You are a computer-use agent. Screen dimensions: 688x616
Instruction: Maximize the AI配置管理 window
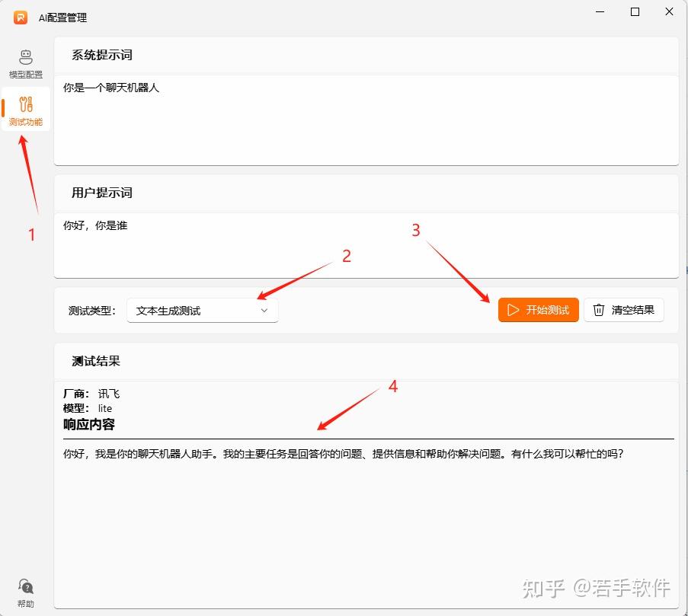(x=635, y=12)
